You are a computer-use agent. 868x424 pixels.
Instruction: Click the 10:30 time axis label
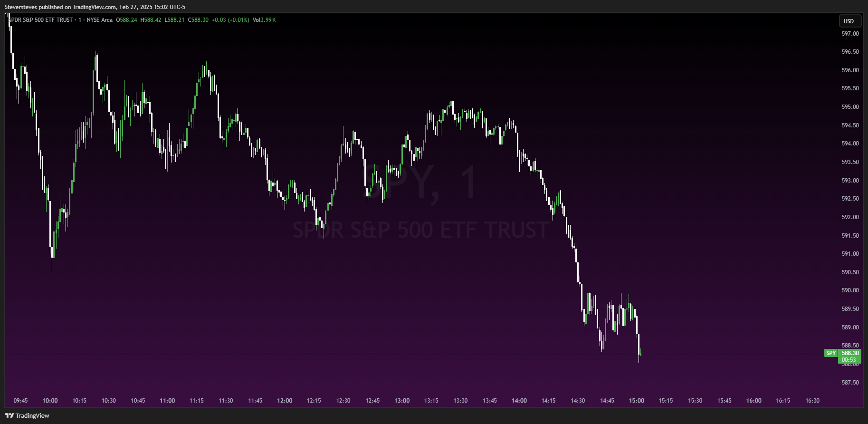pos(109,401)
